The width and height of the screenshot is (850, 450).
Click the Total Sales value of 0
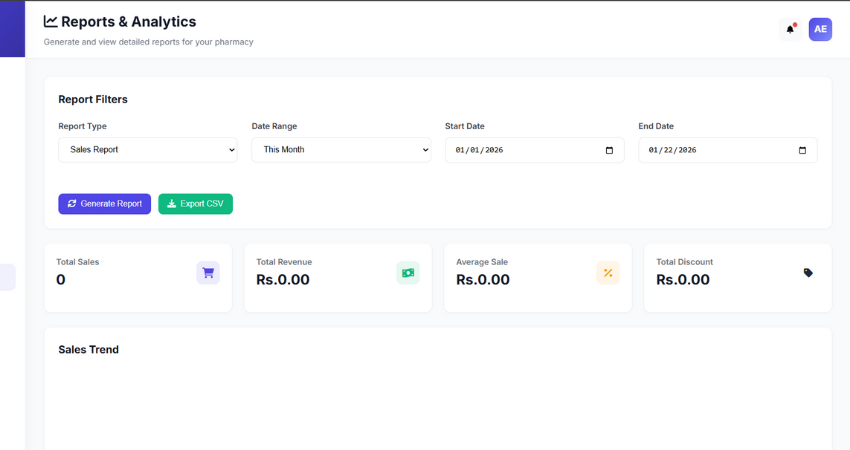pyautogui.click(x=61, y=280)
